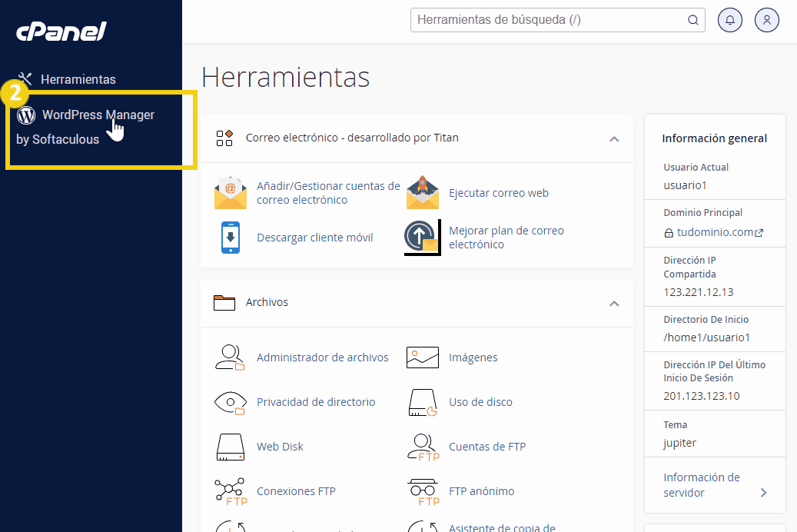Open FTP anónimo link
The width and height of the screenshot is (797, 532).
(x=481, y=491)
